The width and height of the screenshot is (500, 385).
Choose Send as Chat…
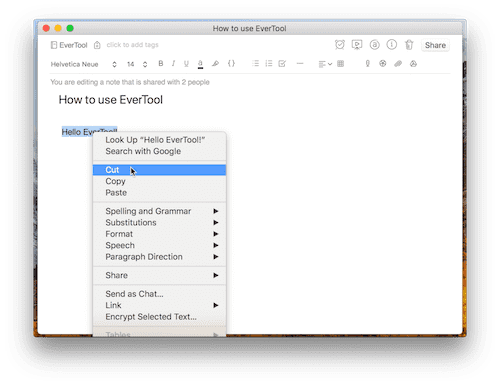point(159,294)
